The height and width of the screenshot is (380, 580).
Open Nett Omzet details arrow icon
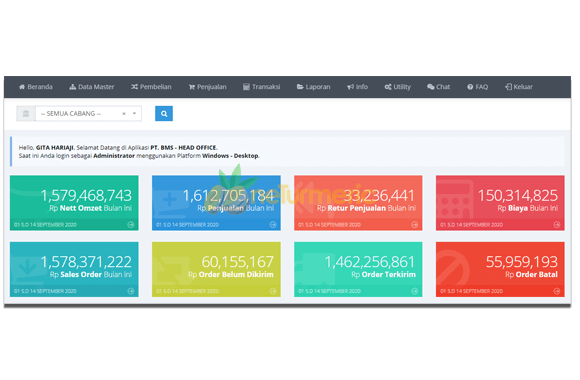[x=131, y=225]
